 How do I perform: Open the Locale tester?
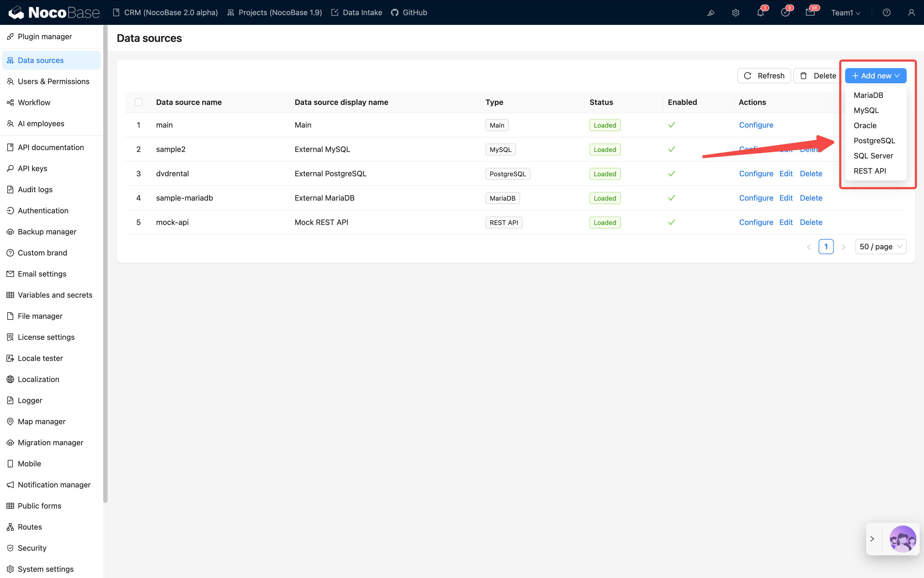40,358
